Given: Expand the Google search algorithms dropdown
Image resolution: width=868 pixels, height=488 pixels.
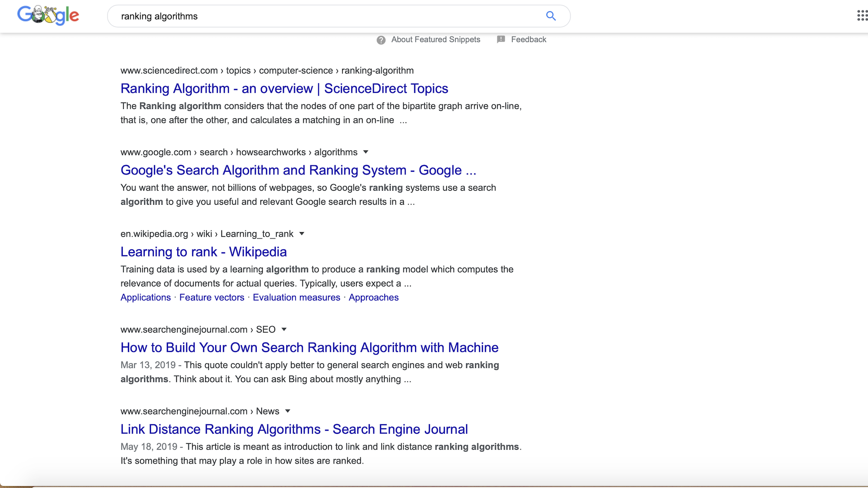Looking at the screenshot, I should (x=367, y=152).
